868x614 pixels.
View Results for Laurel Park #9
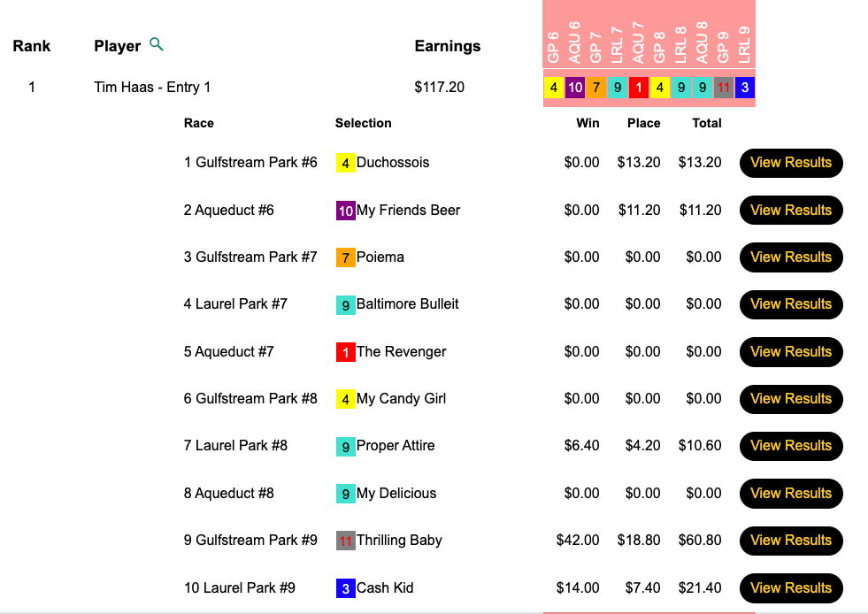790,588
